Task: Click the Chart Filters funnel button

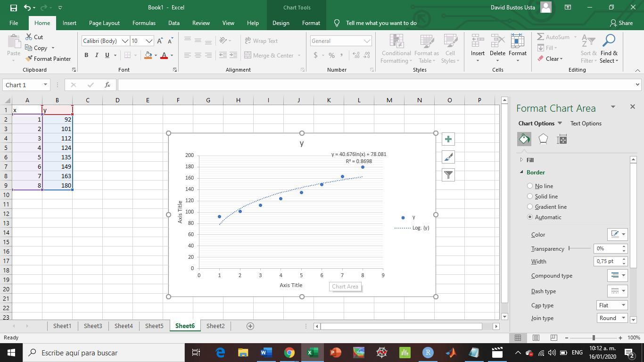Action: (x=448, y=175)
